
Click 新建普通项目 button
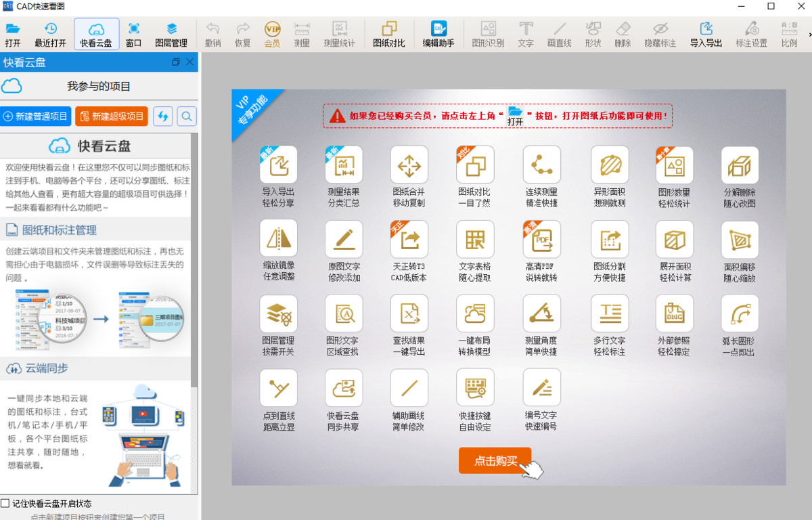[x=36, y=116]
